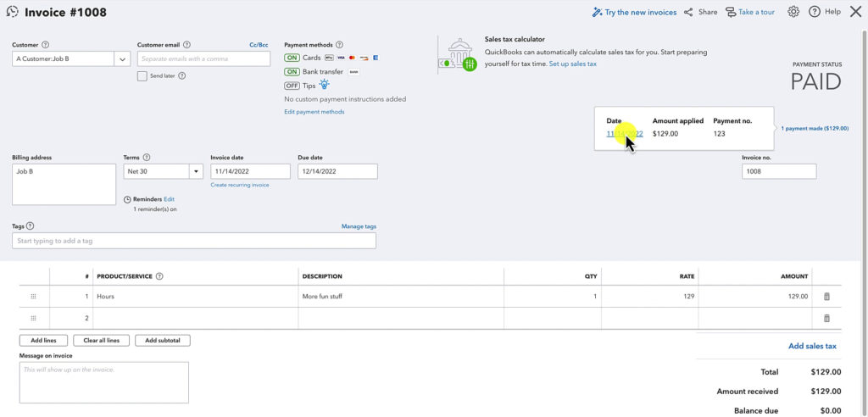Click the Add lines button
The image size is (868, 417).
(x=43, y=341)
